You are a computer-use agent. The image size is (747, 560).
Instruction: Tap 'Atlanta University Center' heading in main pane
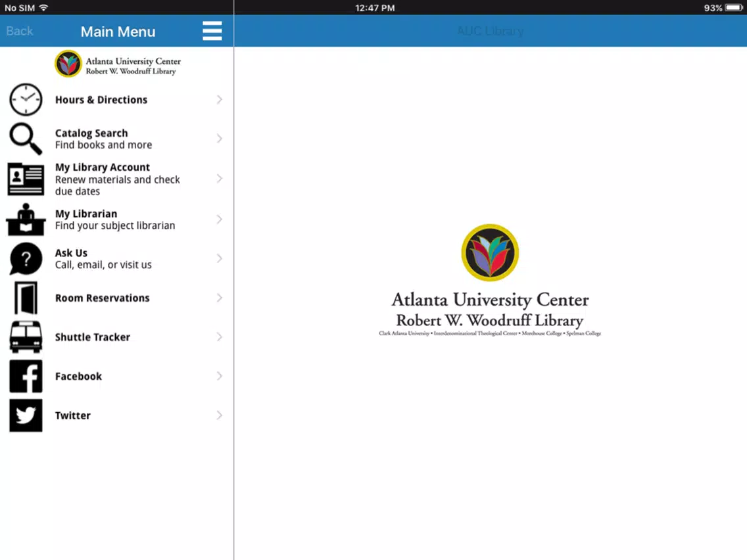click(x=491, y=300)
